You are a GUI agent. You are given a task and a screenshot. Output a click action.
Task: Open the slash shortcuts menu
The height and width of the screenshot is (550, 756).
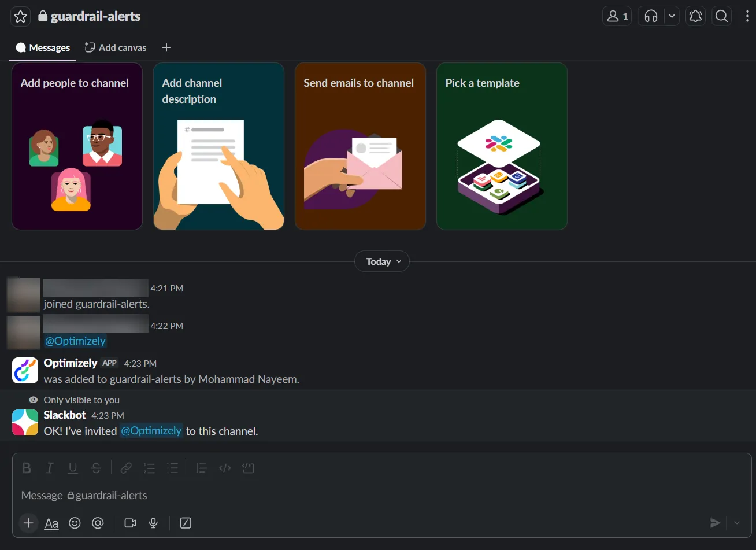(186, 523)
